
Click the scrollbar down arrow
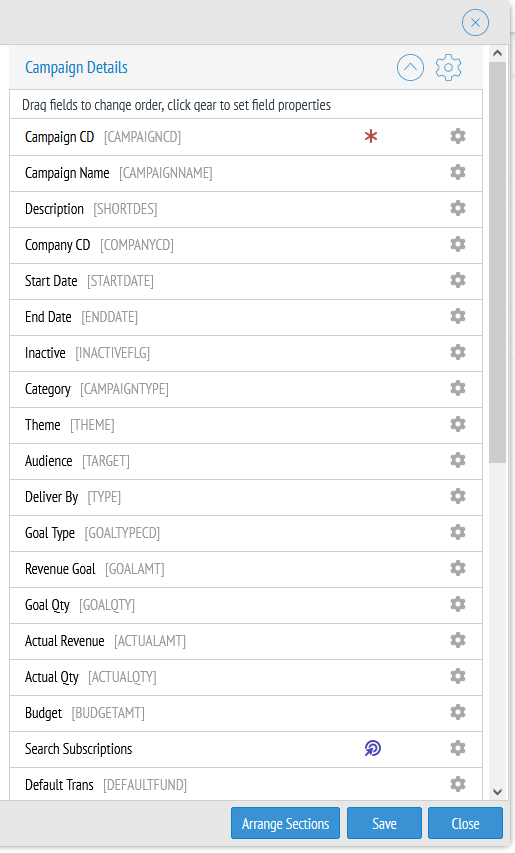point(497,792)
